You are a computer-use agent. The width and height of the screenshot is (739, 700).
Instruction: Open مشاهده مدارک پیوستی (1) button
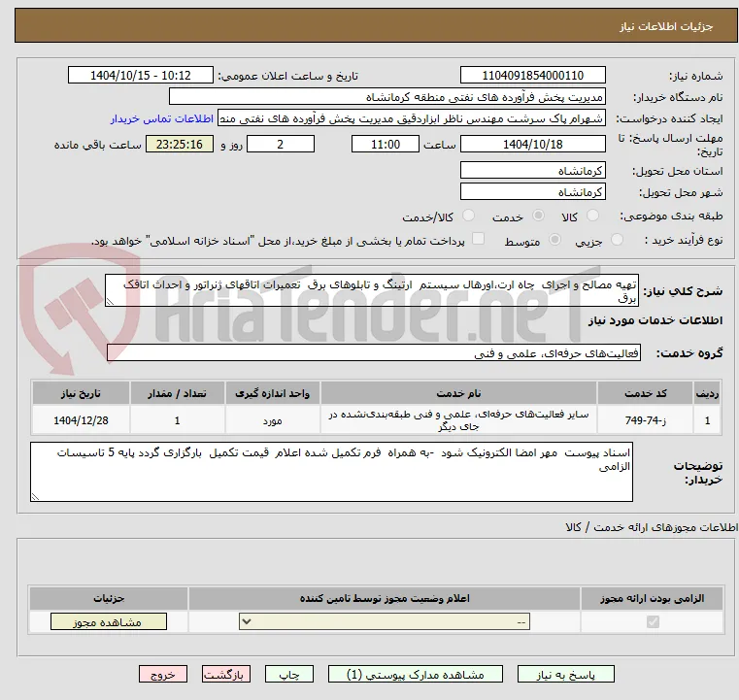pos(416,674)
